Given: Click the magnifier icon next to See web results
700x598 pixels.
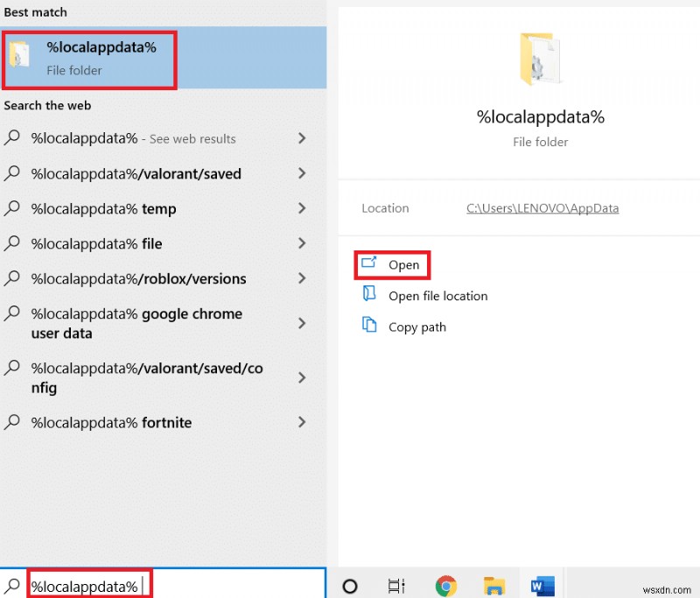Looking at the screenshot, I should (12, 138).
